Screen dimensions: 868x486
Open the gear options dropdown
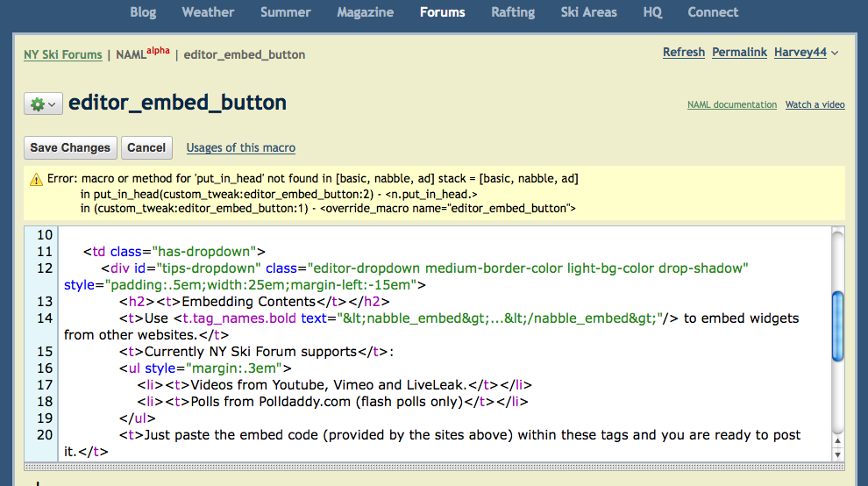click(43, 104)
